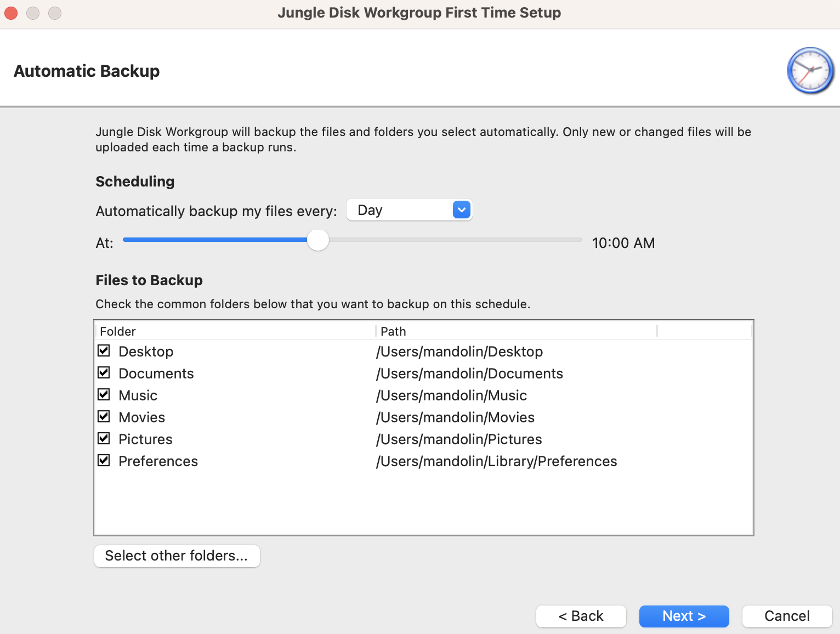Viewport: 840px width, 634px height.
Task: Select the /Users/mandolin/Desktop path
Action: 459,352
